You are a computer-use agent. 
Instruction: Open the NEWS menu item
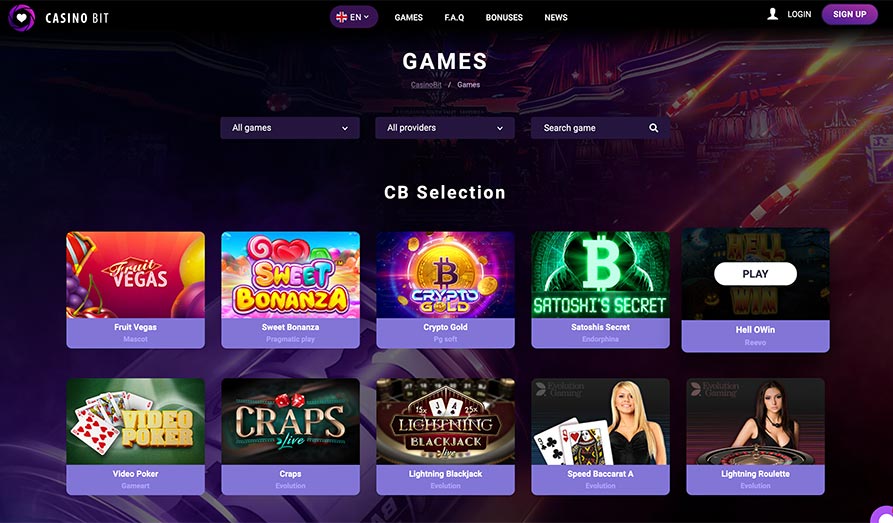pyautogui.click(x=556, y=18)
